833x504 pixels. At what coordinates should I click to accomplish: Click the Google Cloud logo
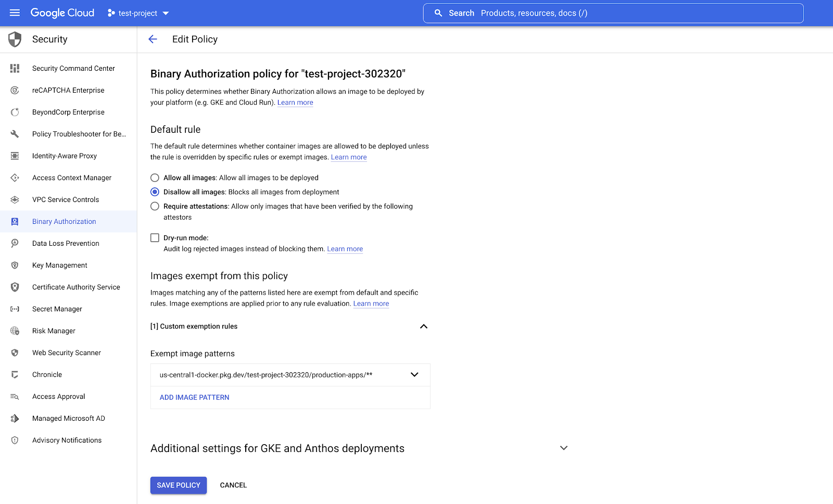tap(62, 13)
